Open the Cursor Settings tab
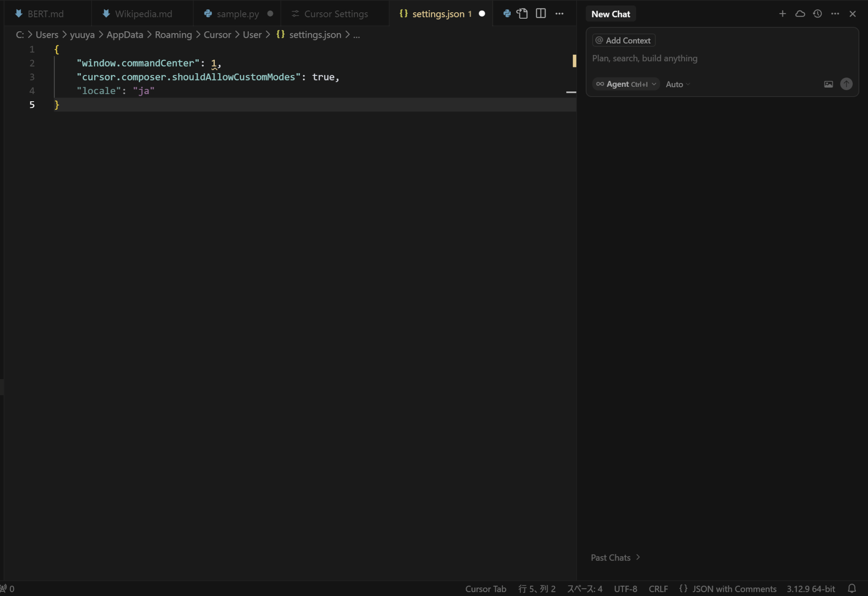 coord(336,14)
